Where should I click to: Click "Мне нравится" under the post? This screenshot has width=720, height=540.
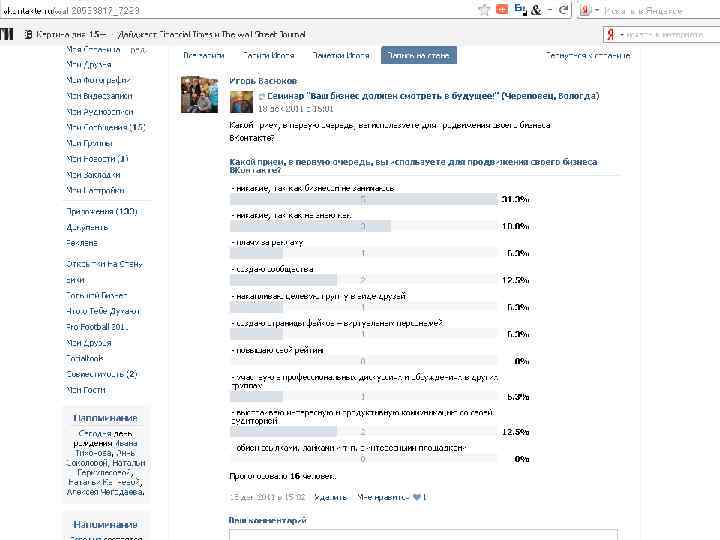click(383, 497)
